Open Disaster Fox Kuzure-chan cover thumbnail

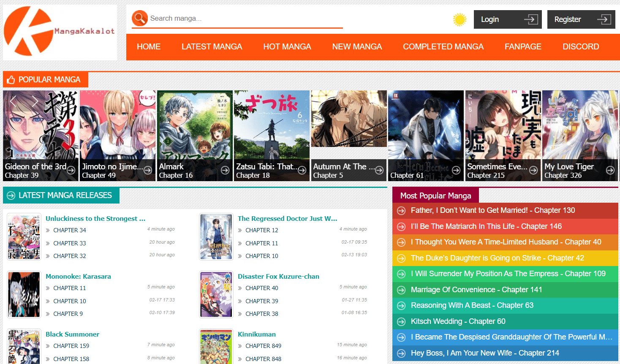pyautogui.click(x=216, y=294)
